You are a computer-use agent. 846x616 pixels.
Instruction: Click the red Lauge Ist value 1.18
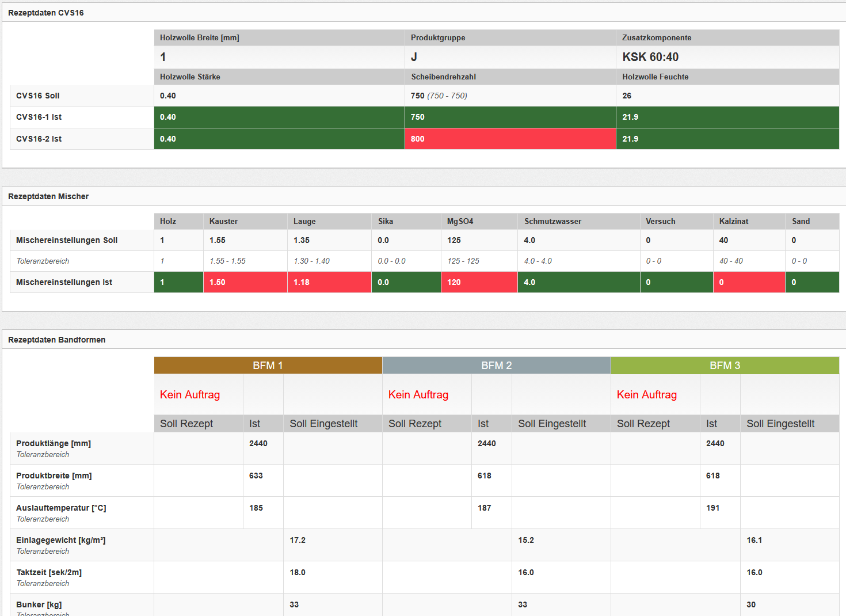point(302,282)
